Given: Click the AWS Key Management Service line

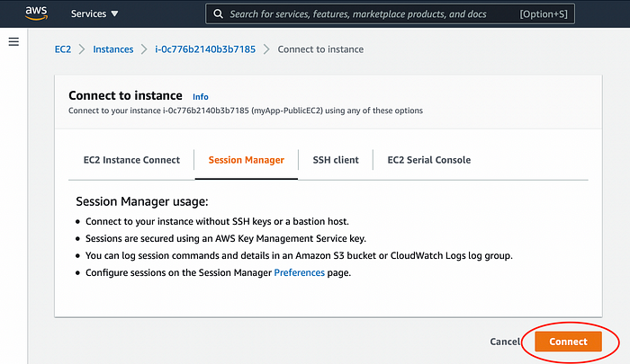Looking at the screenshot, I should click(x=226, y=239).
